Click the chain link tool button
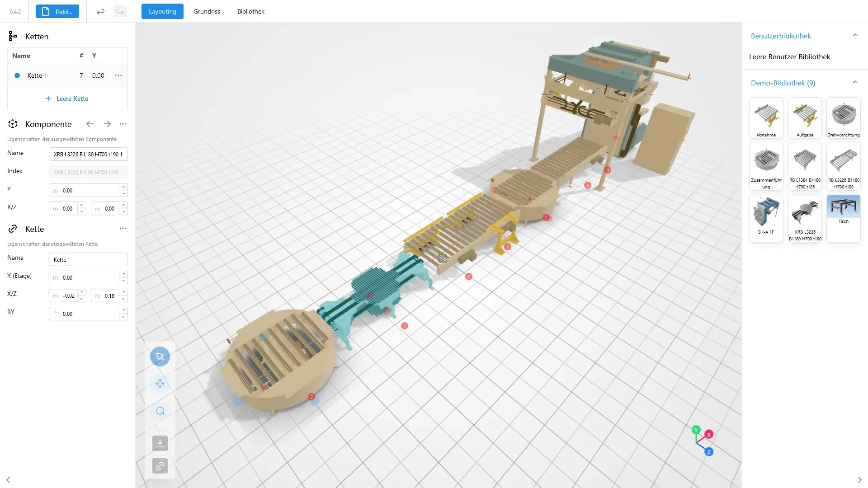This screenshot has height=488, width=868. click(x=160, y=465)
